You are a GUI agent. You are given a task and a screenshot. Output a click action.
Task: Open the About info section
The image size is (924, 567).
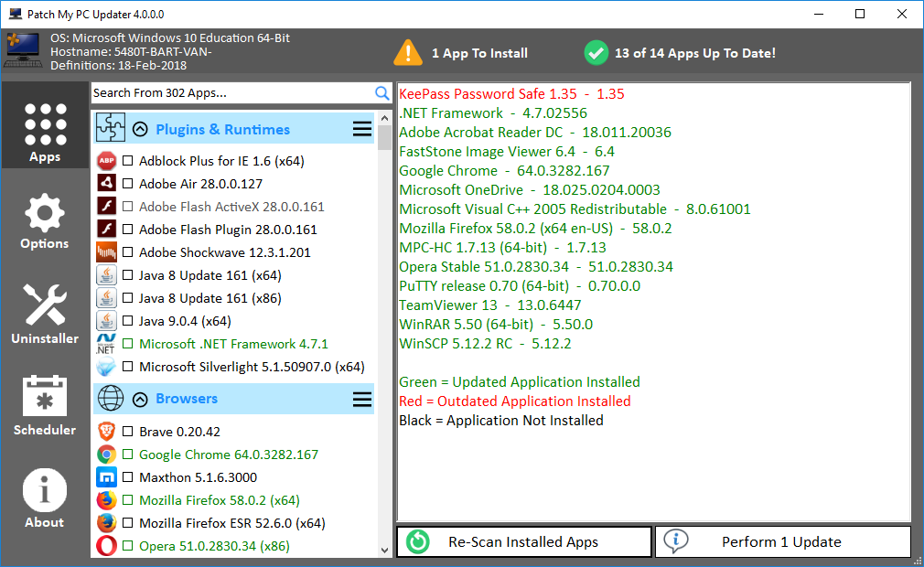tap(45, 498)
